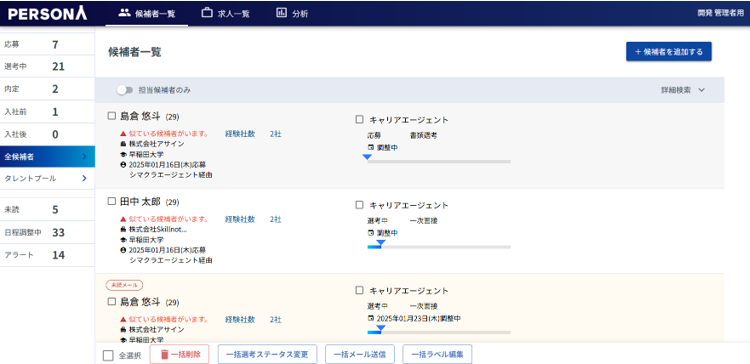This screenshot has width=750, height=364.
Task: Open タレントプール in the sidebar
Action: coord(47,178)
